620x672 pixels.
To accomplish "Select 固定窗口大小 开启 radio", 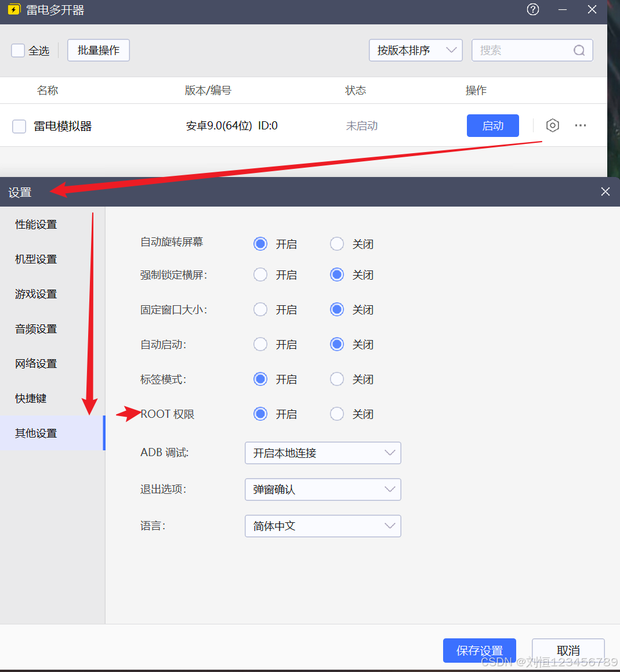I will click(260, 309).
